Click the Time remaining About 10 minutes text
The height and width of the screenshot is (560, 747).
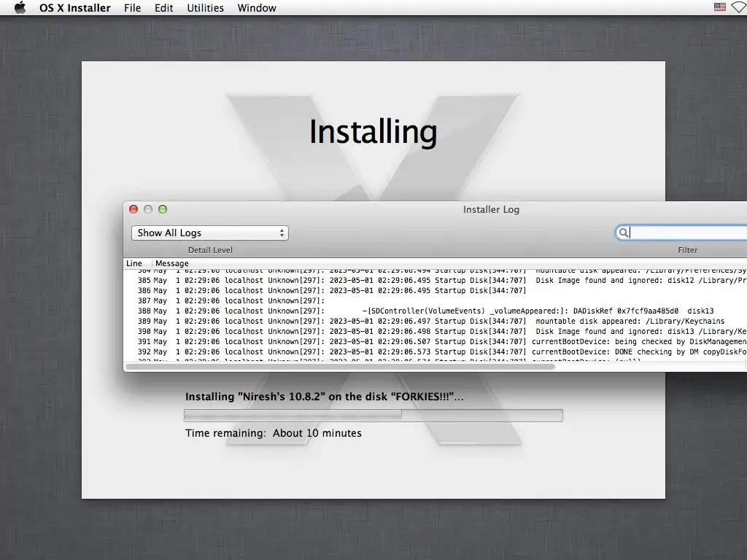(274, 433)
